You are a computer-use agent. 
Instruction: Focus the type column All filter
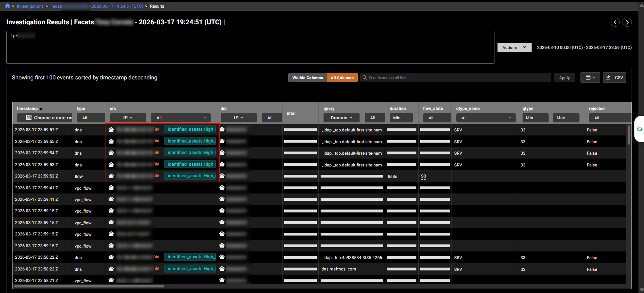(x=91, y=118)
